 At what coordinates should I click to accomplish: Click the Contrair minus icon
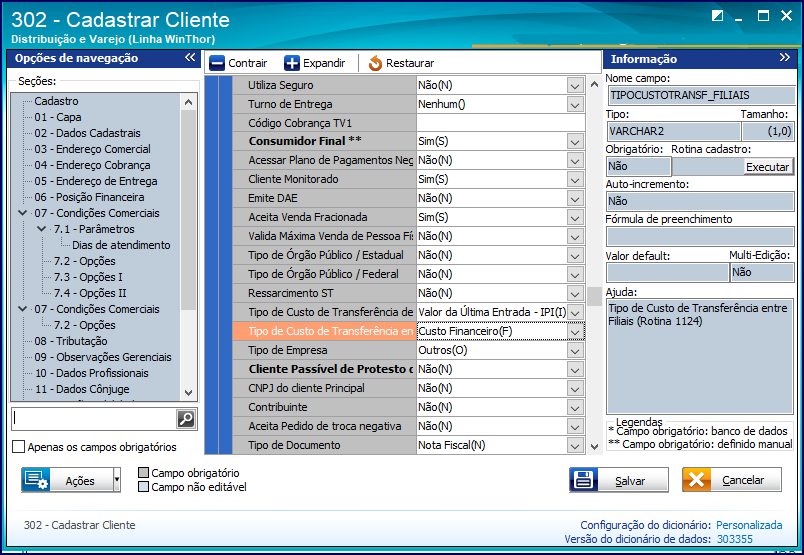[217, 63]
